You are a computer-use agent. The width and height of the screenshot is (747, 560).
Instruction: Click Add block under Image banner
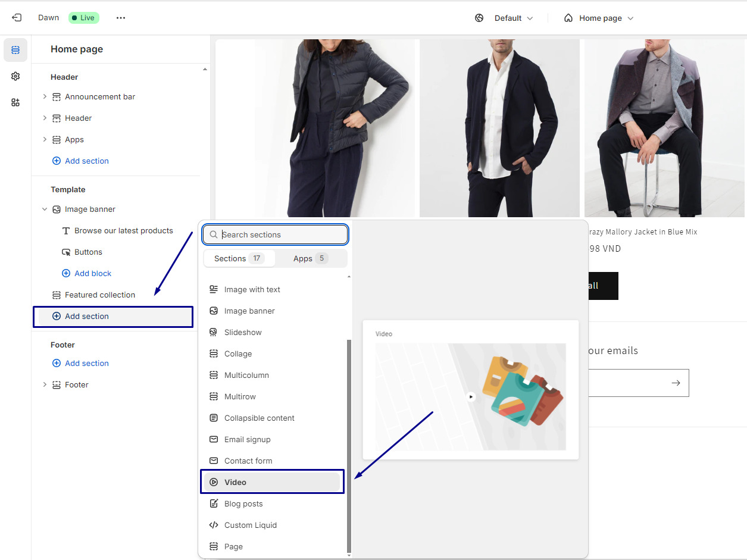click(87, 273)
